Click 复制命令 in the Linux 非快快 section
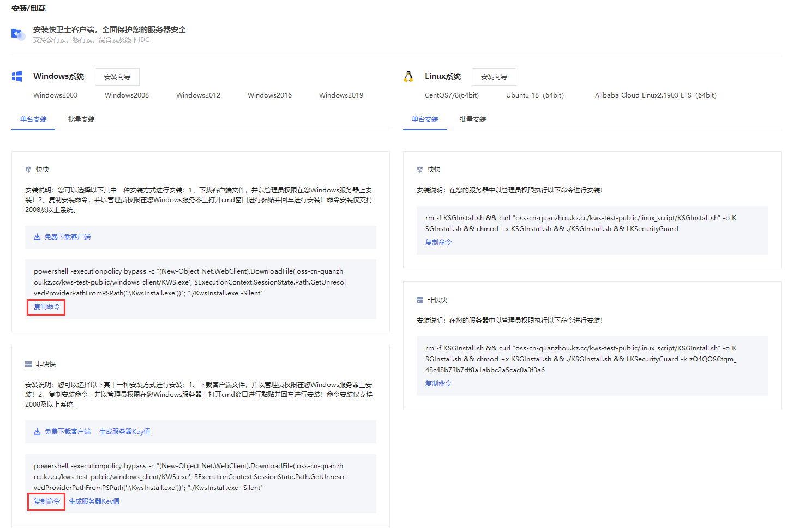 [x=438, y=384]
